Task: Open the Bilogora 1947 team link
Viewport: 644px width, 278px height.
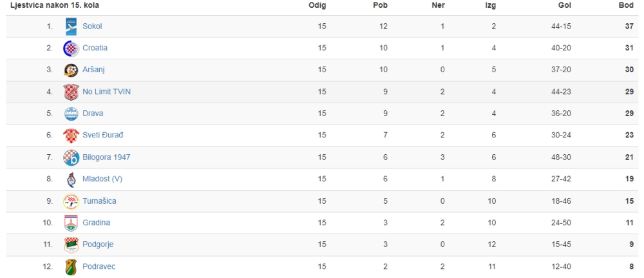Action: pos(106,157)
